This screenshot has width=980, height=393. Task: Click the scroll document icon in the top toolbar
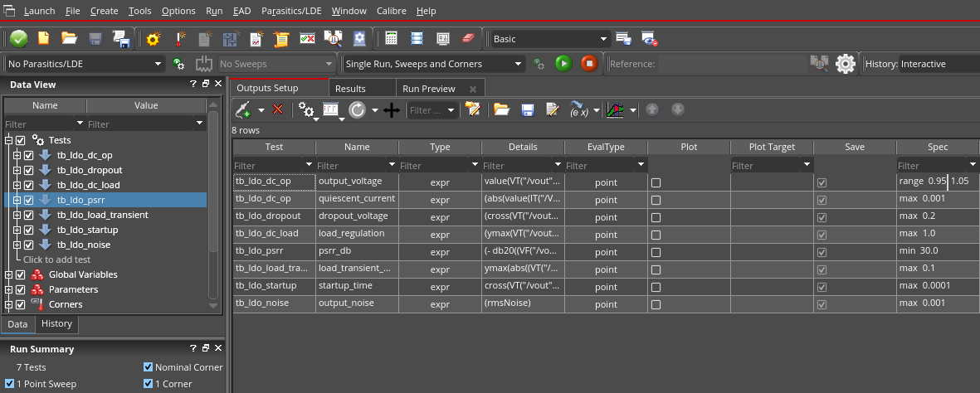click(281, 39)
